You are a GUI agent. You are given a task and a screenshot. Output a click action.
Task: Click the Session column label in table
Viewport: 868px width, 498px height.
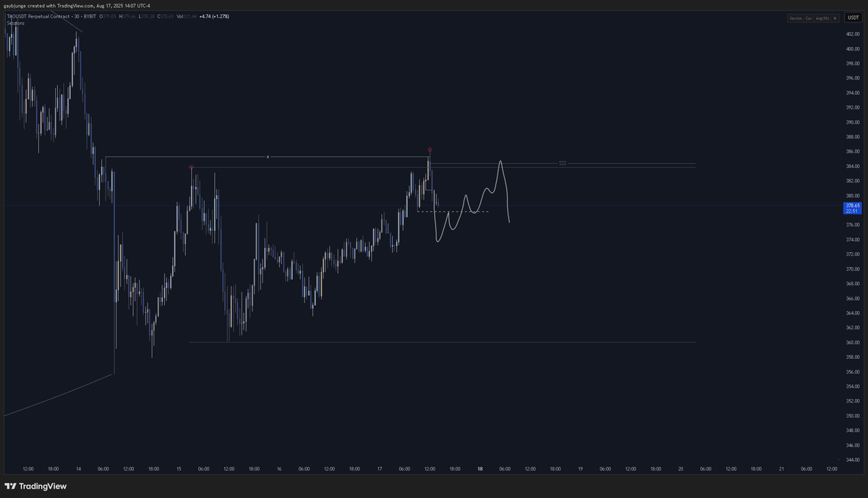[796, 18]
